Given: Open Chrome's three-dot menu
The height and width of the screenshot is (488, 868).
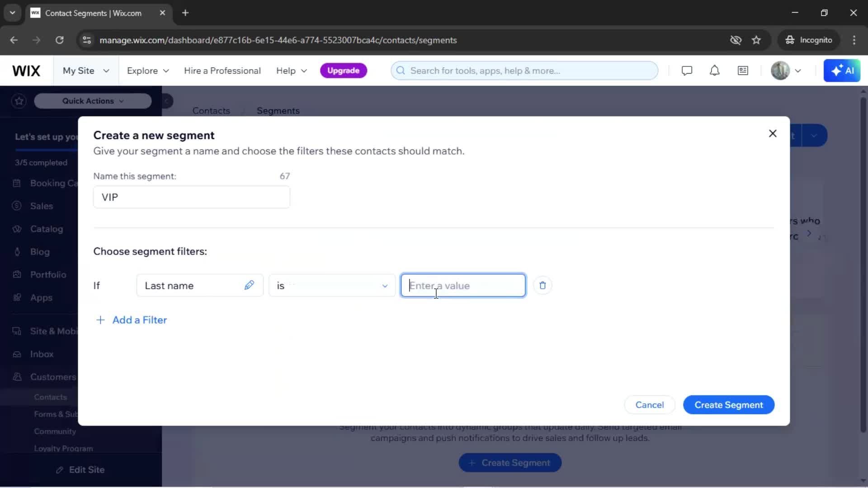Looking at the screenshot, I should point(854,40).
